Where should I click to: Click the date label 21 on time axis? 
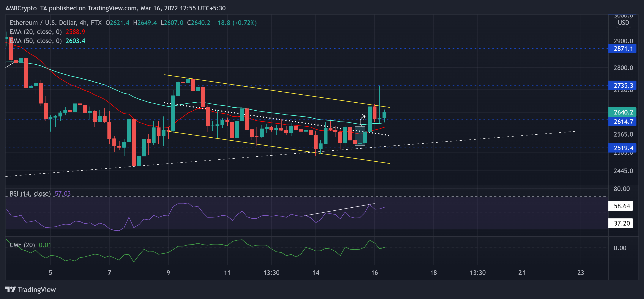[x=522, y=272]
